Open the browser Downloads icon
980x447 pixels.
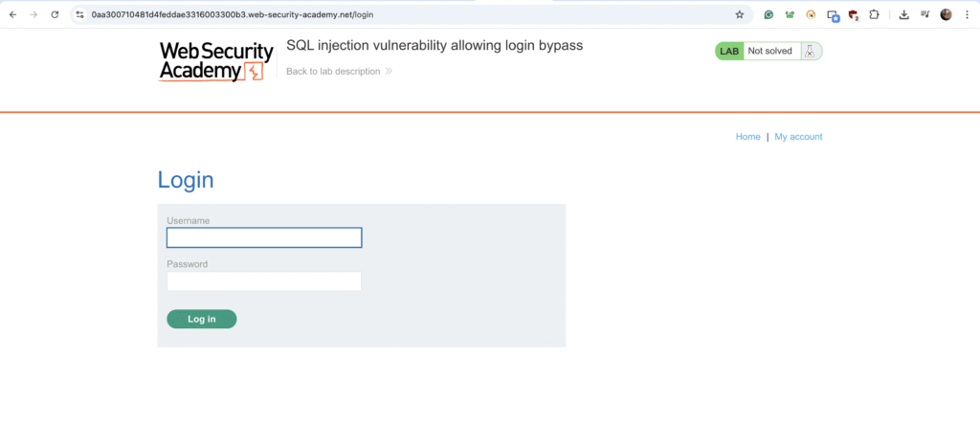click(903, 14)
